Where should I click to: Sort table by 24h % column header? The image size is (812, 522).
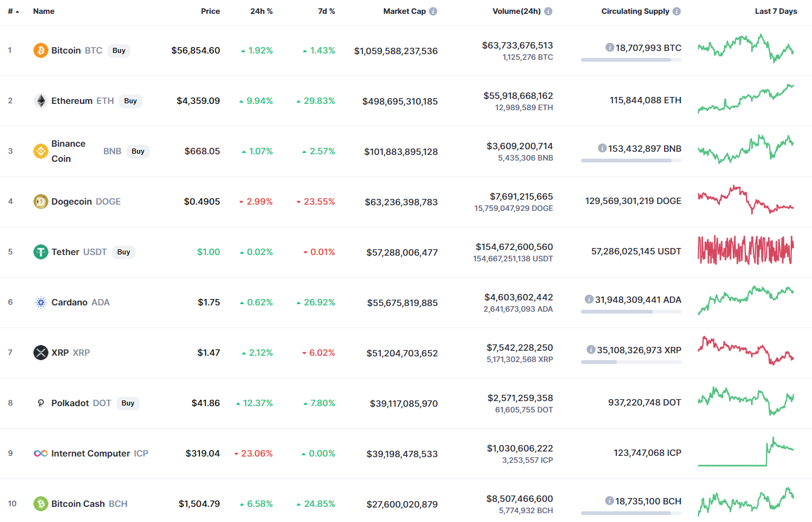pyautogui.click(x=261, y=11)
